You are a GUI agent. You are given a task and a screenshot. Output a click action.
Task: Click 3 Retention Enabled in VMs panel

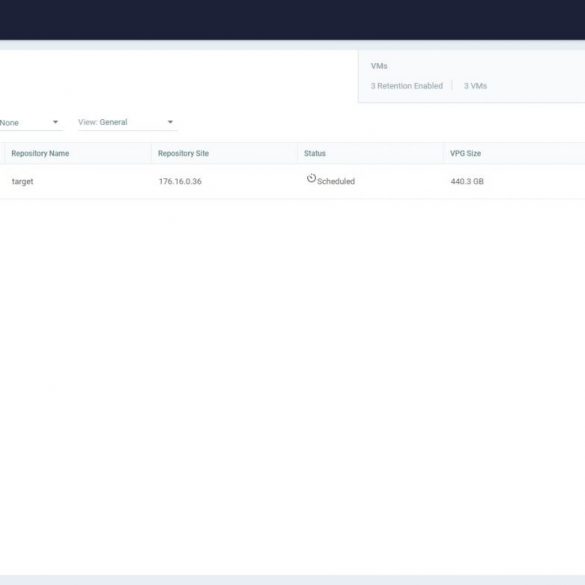[x=407, y=86]
